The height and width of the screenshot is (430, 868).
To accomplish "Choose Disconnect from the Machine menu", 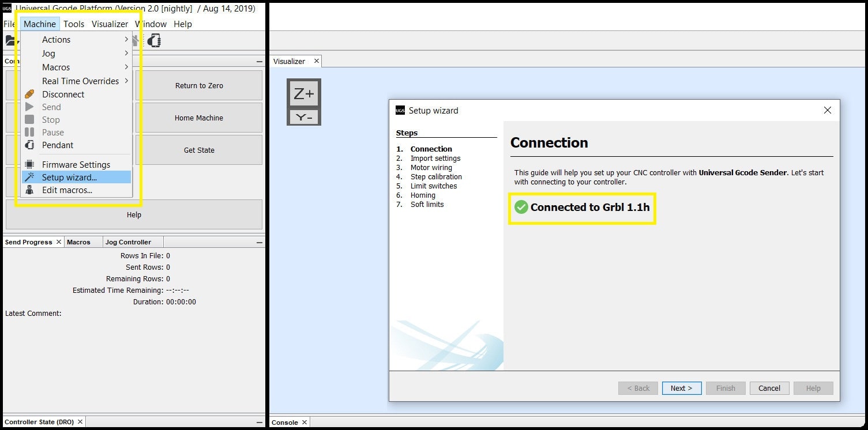I will [77, 95].
